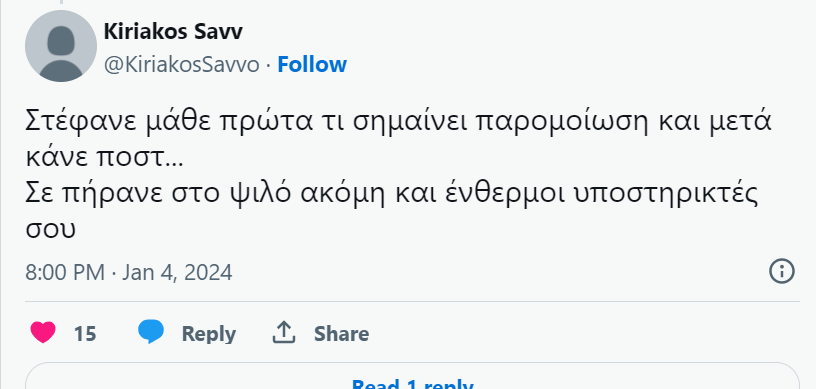Click the like count of 15
The height and width of the screenshot is (389, 816).
click(85, 333)
